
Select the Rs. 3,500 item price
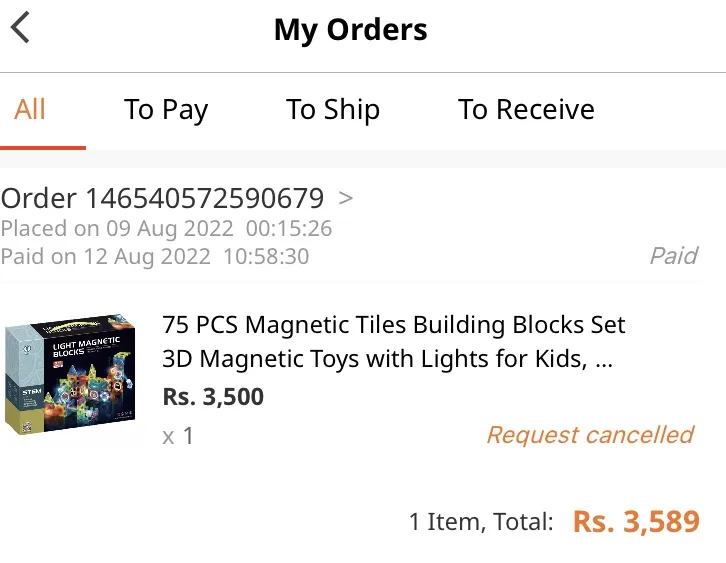tap(213, 397)
